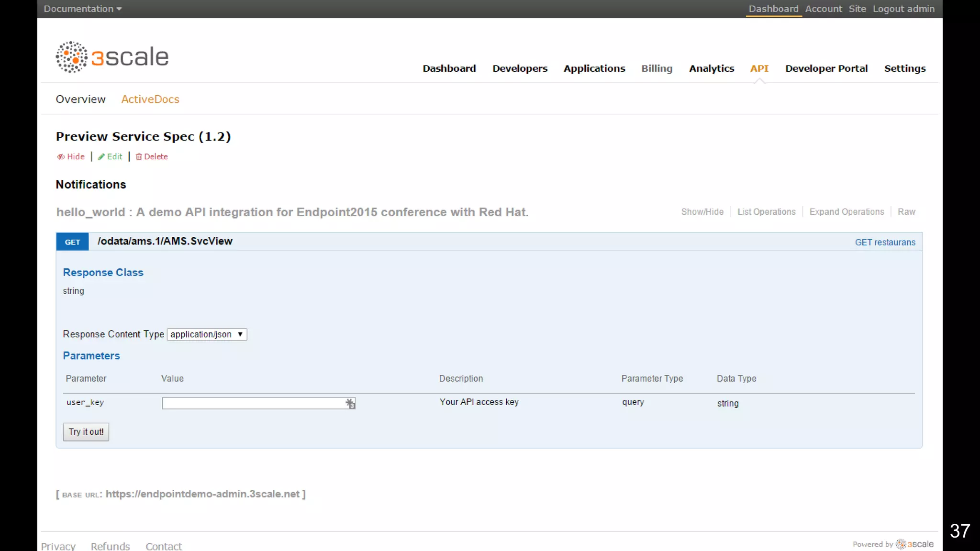Click the Hide eye icon

point(61,157)
